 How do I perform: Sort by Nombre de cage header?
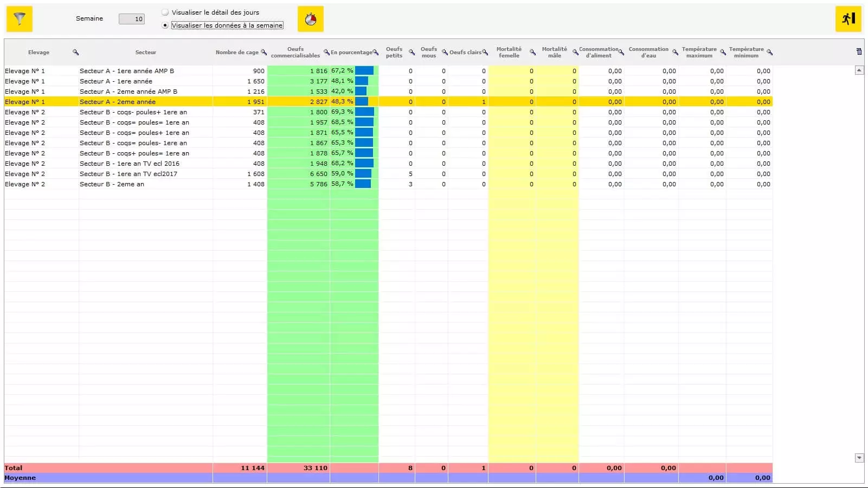coord(237,53)
